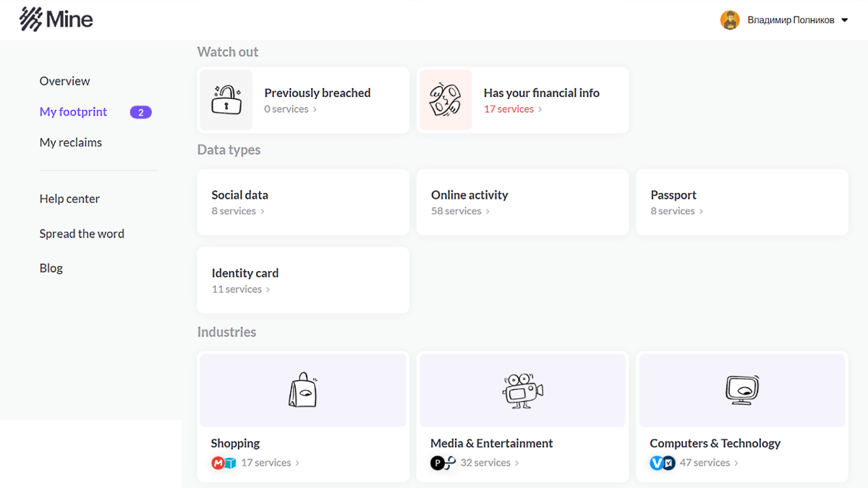Image resolution: width=868 pixels, height=488 pixels.
Task: Click the padlock Previously breached icon
Action: [x=226, y=100]
